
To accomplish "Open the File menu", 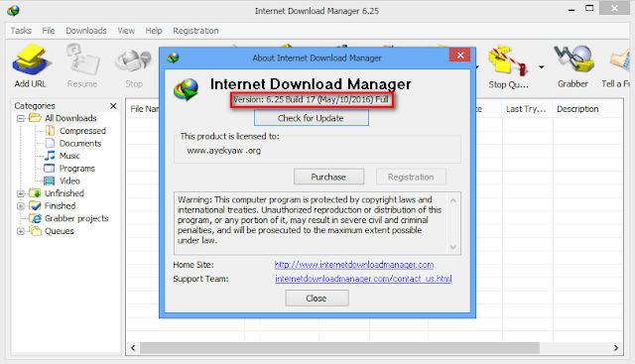I will 49,31.
